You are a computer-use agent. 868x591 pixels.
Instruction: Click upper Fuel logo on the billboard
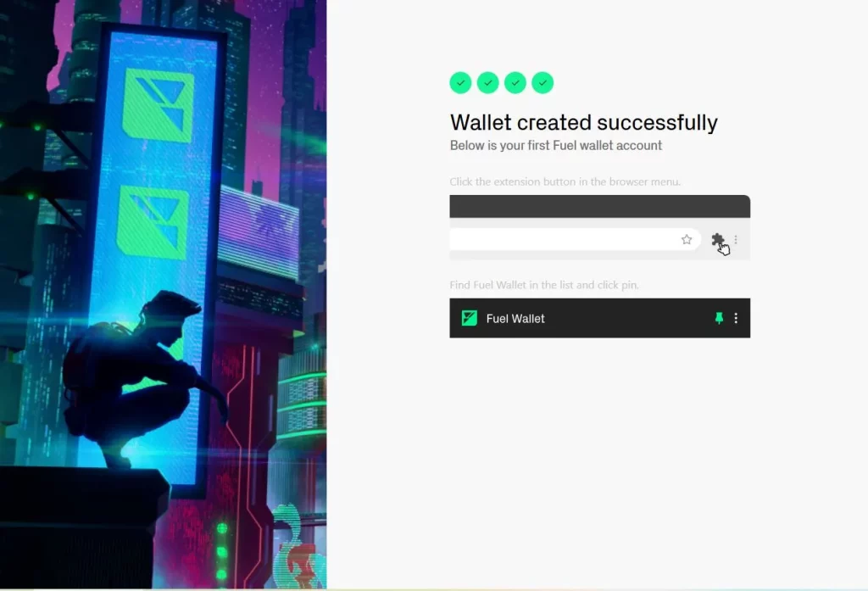(159, 104)
